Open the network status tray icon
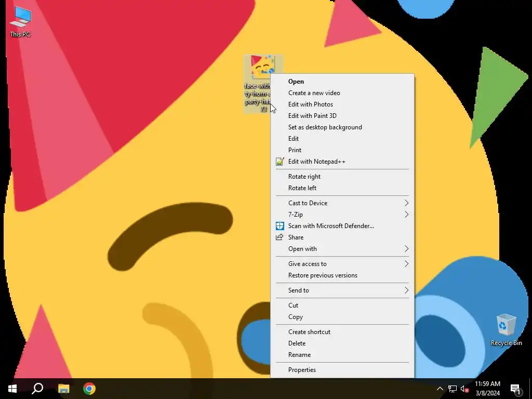 (453, 389)
